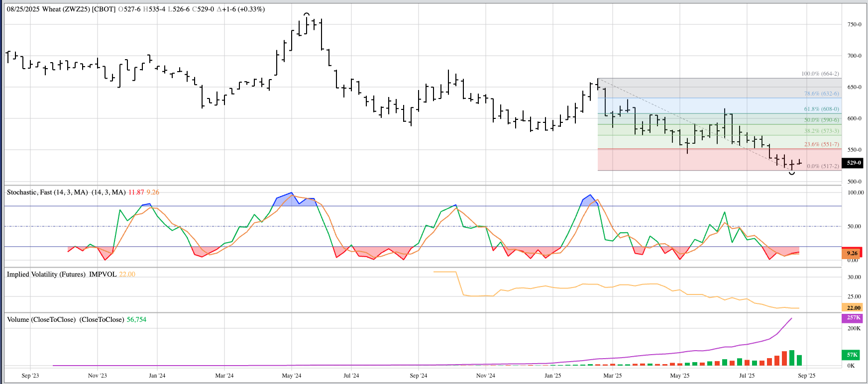Select the Volume (CloseToClose) label

point(41,319)
